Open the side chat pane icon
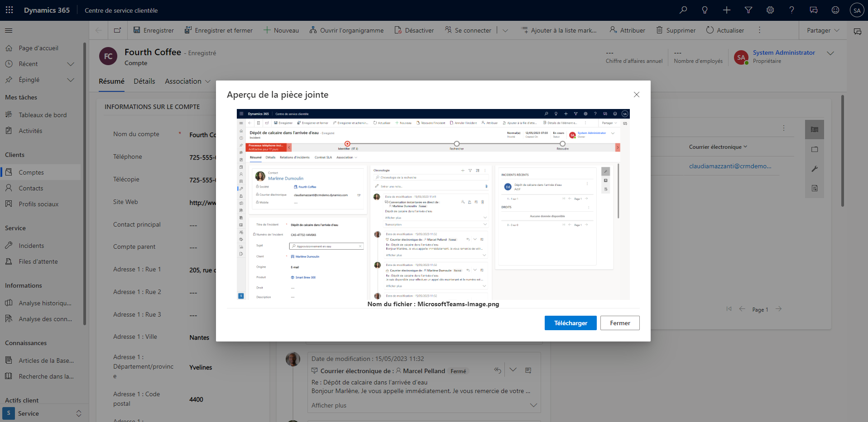Screen dimensions: 868x422 click(857, 31)
